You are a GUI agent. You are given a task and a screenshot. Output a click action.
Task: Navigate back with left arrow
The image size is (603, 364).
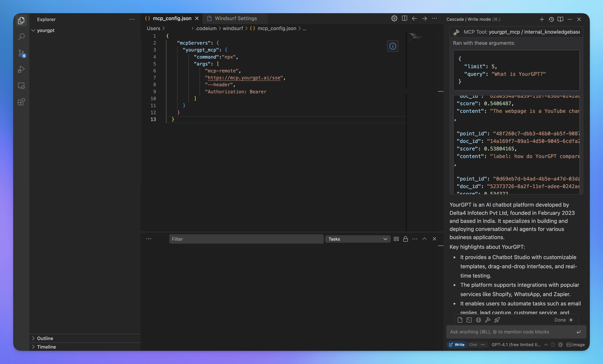point(414,18)
